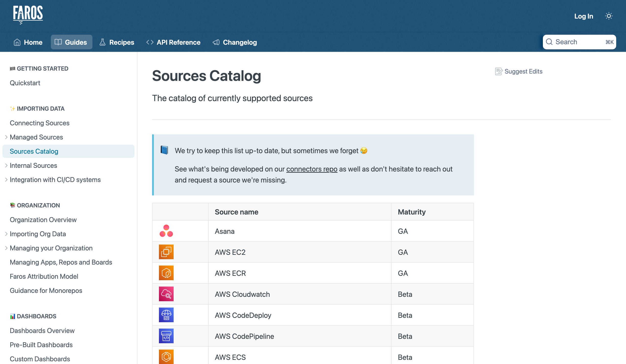Image resolution: width=626 pixels, height=364 pixels.
Task: Open Connecting Sources page
Action: 40,123
